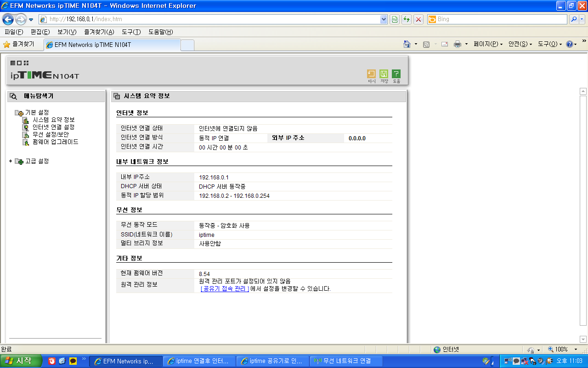Image resolution: width=588 pixels, height=368 pixels.
Task: Stop loading with the red X icon
Action: coord(418,19)
